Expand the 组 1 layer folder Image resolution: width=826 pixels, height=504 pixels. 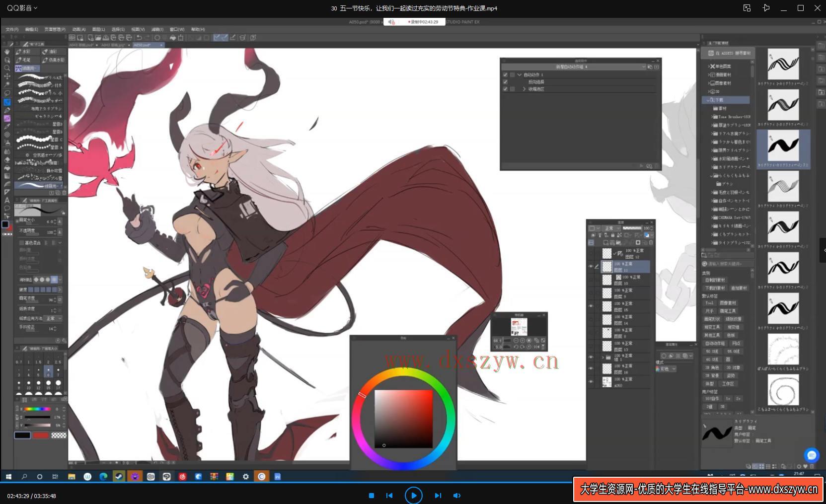(x=603, y=357)
